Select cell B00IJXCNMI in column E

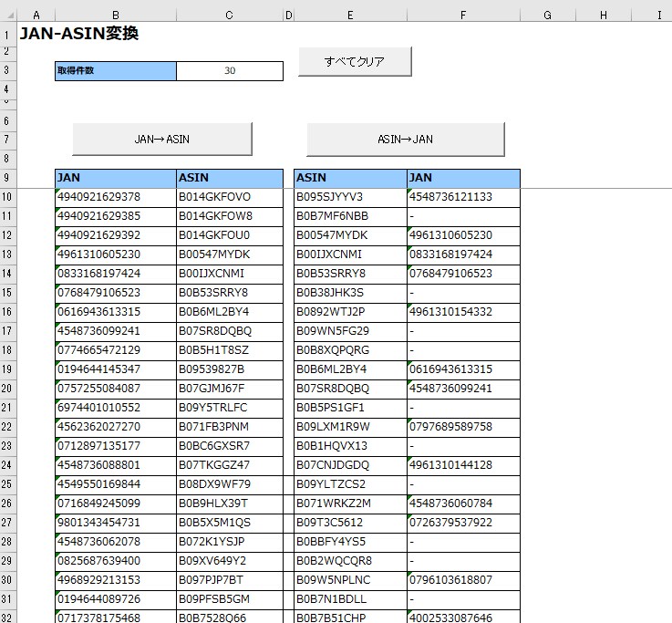click(350, 254)
